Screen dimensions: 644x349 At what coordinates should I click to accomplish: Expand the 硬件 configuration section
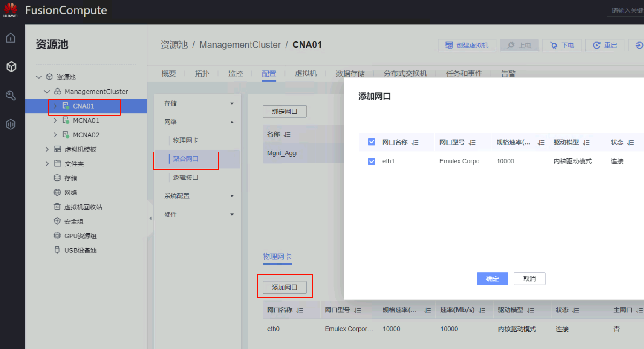point(232,215)
